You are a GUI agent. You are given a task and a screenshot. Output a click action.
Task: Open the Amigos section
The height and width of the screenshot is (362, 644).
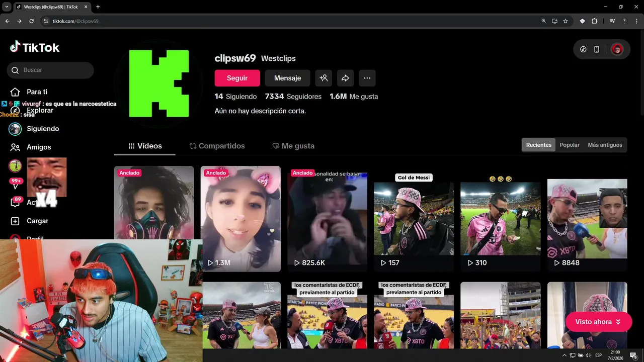[x=30, y=147]
